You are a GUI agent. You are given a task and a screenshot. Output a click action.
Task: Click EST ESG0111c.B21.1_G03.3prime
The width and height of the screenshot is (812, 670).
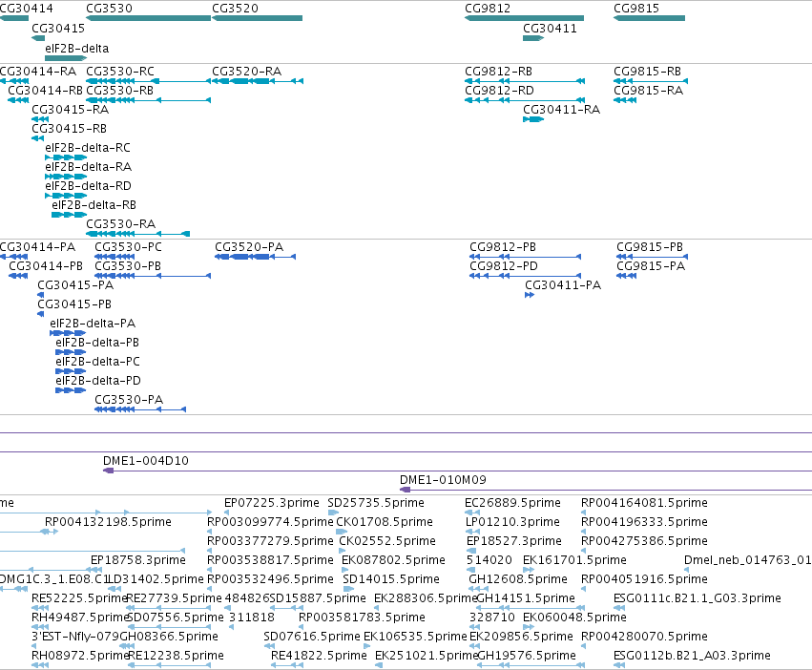(x=697, y=598)
